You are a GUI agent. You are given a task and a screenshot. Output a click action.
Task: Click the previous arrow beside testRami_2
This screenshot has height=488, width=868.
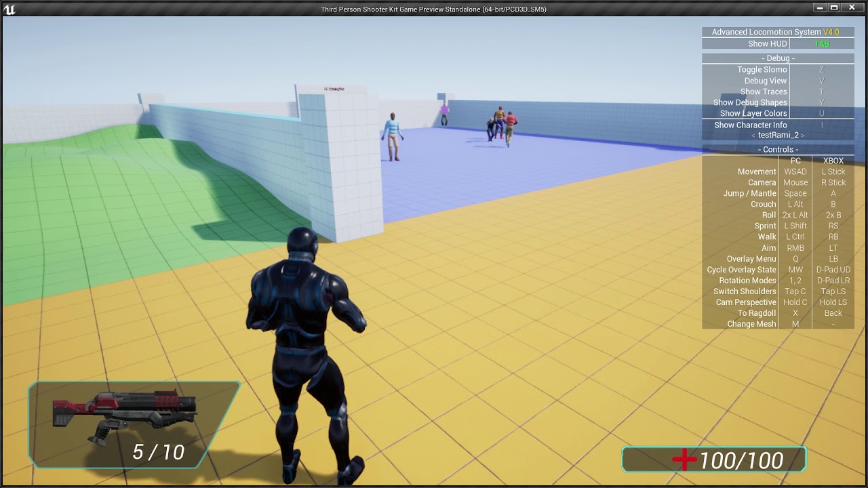[x=753, y=136]
